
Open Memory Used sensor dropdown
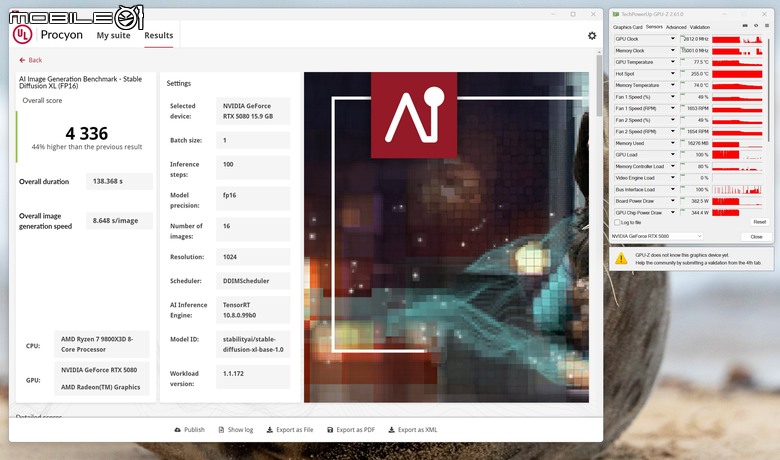point(673,143)
